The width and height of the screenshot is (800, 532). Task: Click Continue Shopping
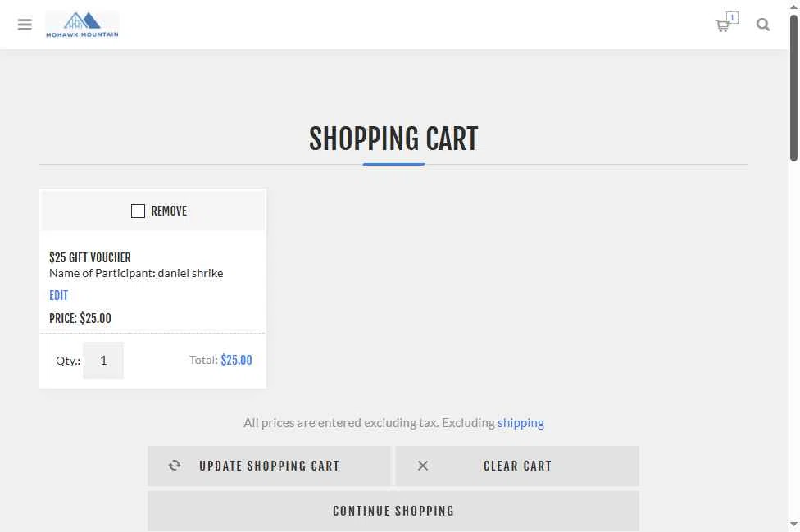(393, 511)
